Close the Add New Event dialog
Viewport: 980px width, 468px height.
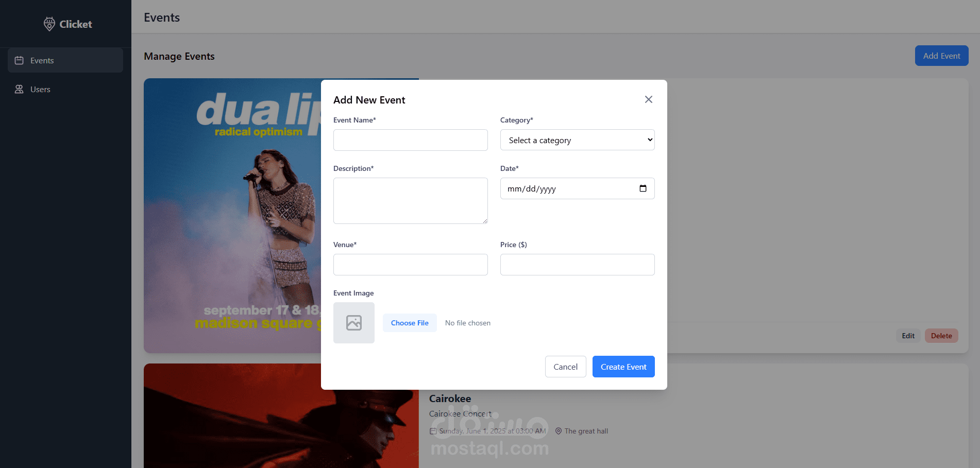pyautogui.click(x=649, y=99)
